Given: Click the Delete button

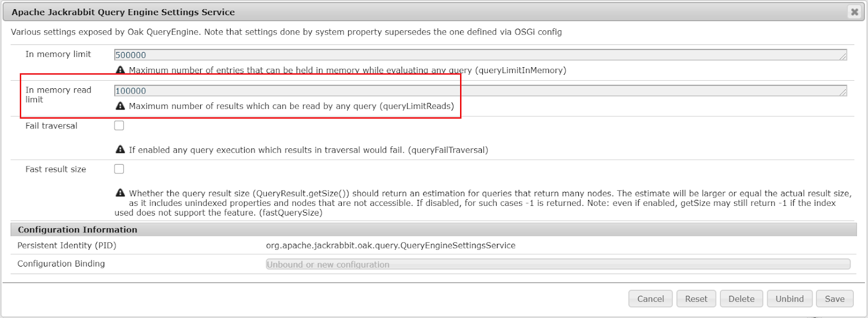Looking at the screenshot, I should 741,298.
